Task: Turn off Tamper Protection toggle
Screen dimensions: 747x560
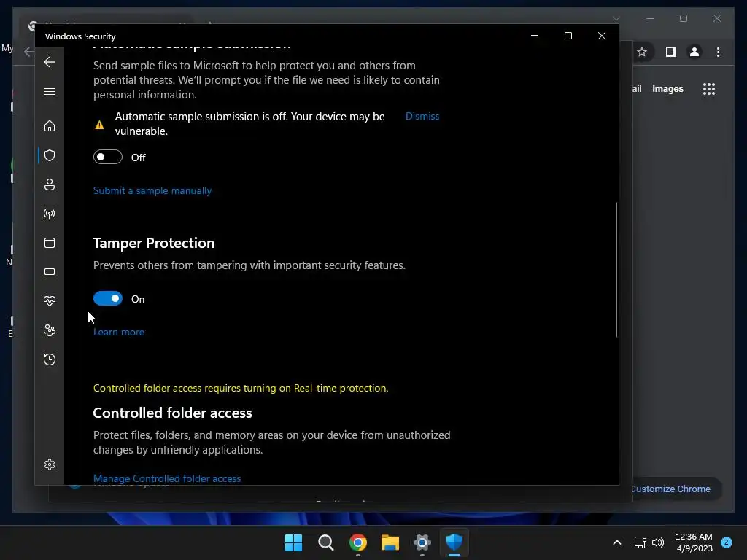Action: point(108,298)
